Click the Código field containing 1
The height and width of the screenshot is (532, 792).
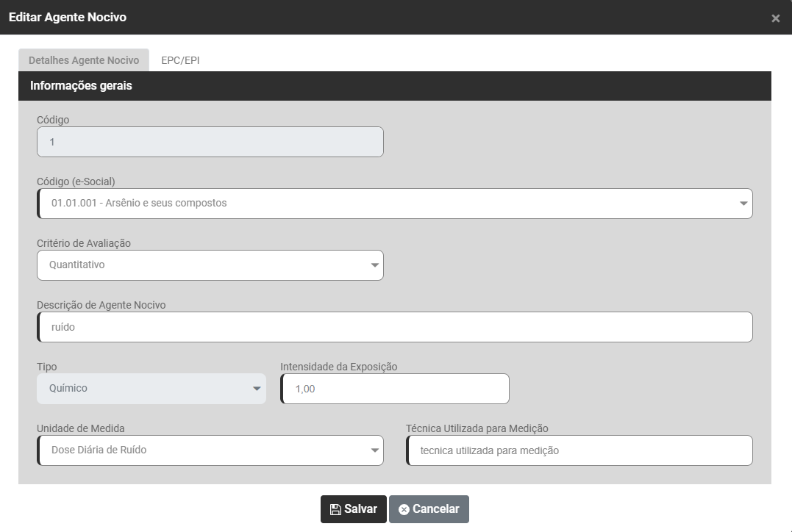tap(210, 142)
